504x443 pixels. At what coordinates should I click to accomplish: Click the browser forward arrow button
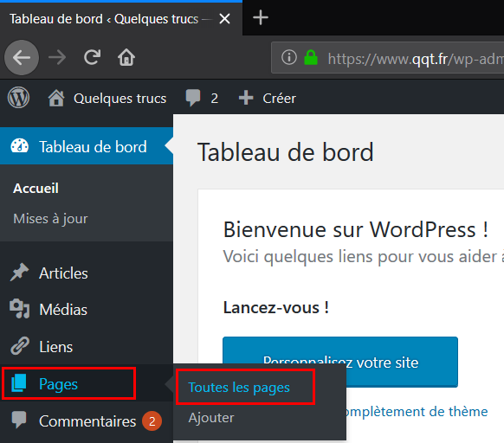(57, 58)
